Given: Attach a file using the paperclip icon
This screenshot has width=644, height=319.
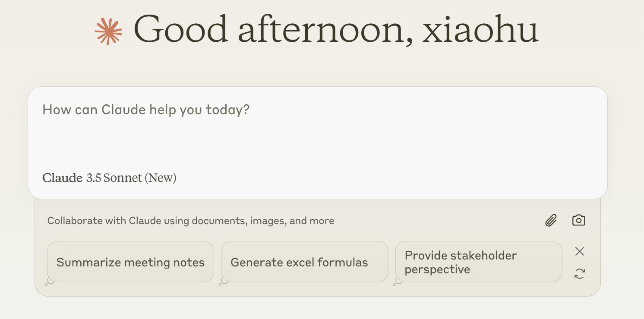Looking at the screenshot, I should pos(551,221).
